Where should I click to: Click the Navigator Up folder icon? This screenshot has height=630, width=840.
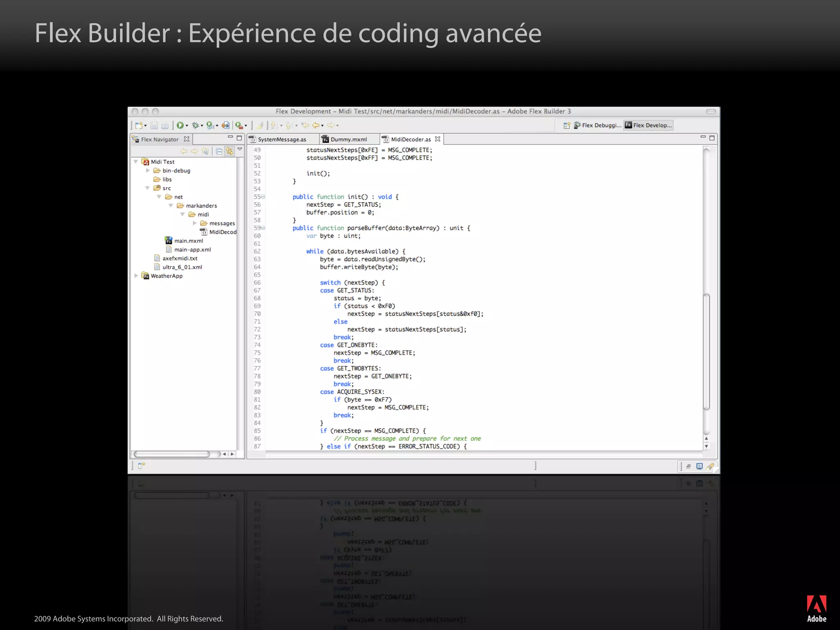(205, 151)
